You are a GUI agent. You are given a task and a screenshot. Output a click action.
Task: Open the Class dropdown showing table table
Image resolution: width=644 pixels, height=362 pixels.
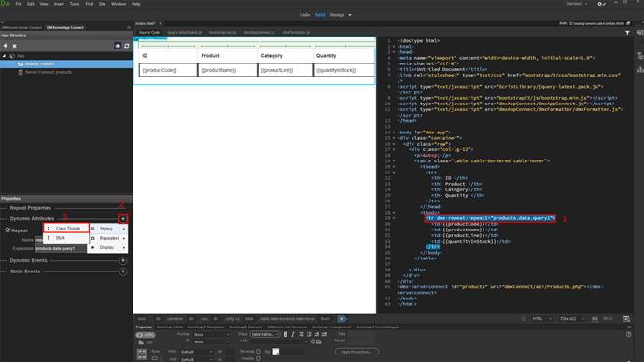coord(265,335)
